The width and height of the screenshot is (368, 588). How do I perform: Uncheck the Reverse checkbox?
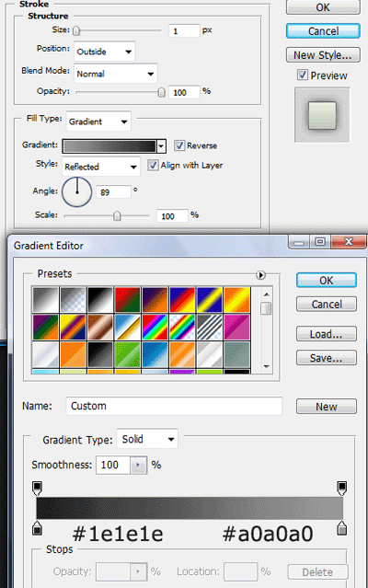[x=179, y=145]
